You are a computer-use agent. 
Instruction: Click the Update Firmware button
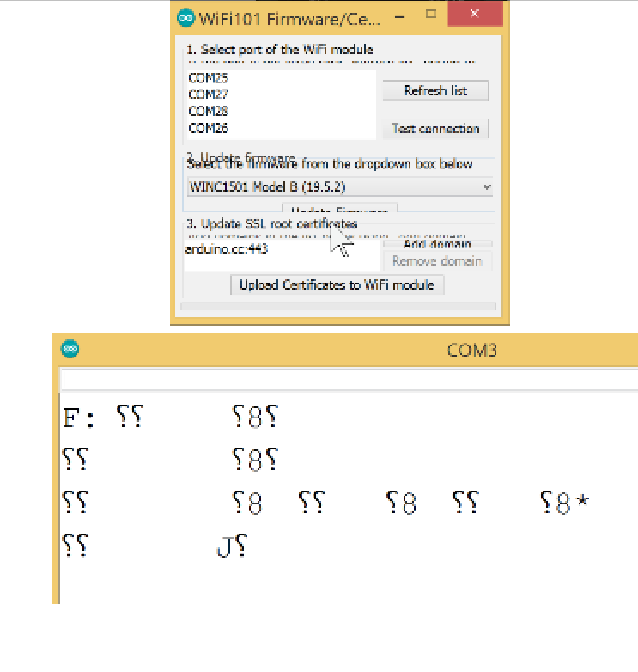click(x=340, y=208)
